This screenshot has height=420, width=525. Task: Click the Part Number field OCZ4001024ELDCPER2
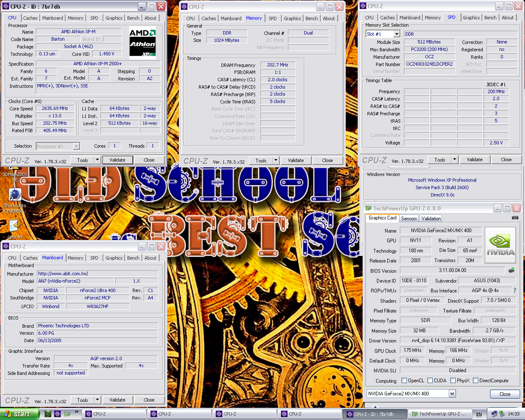(x=429, y=64)
